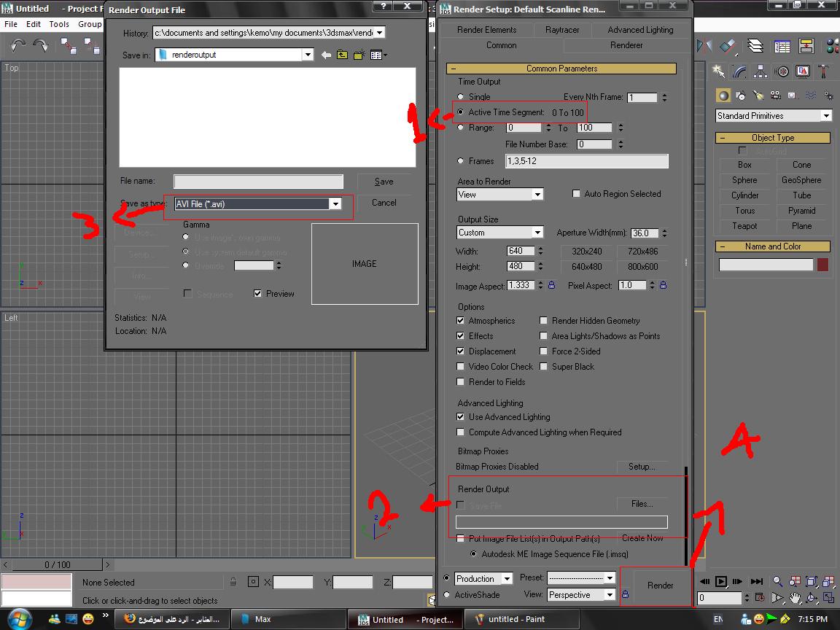
Task: Select the Range time output radio button
Action: click(460, 128)
